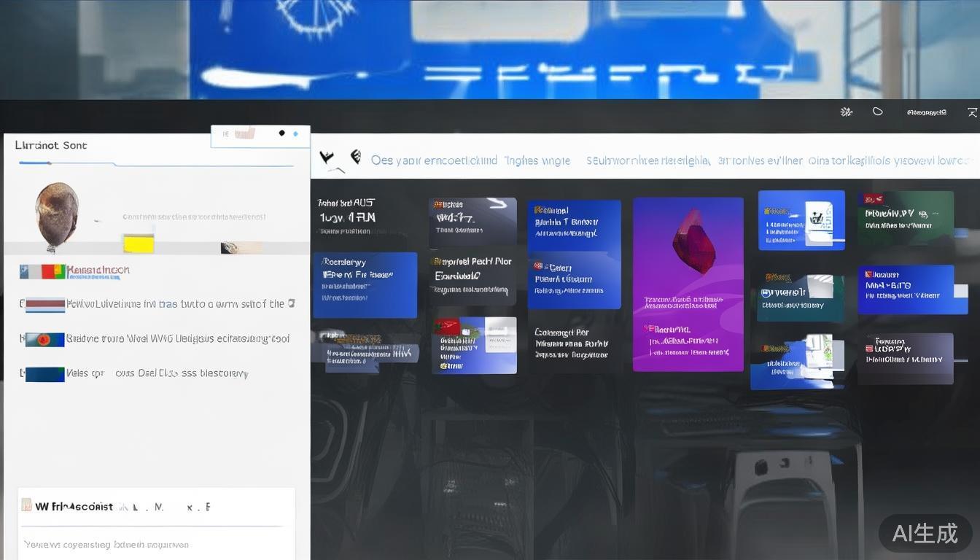
Task: Open the large purple card with red gem
Action: (x=688, y=284)
